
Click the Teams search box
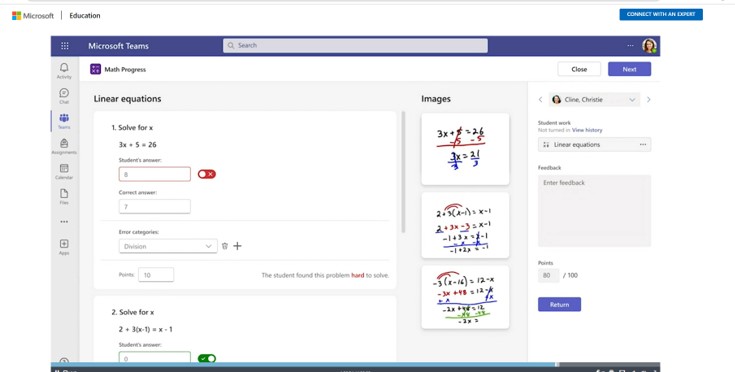(355, 45)
